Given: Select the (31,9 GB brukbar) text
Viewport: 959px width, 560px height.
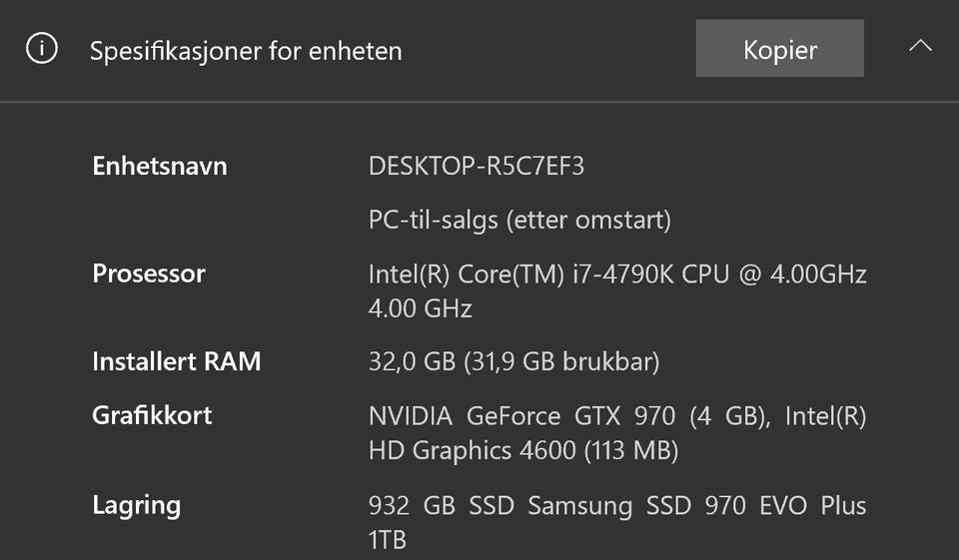Looking at the screenshot, I should 562,361.
